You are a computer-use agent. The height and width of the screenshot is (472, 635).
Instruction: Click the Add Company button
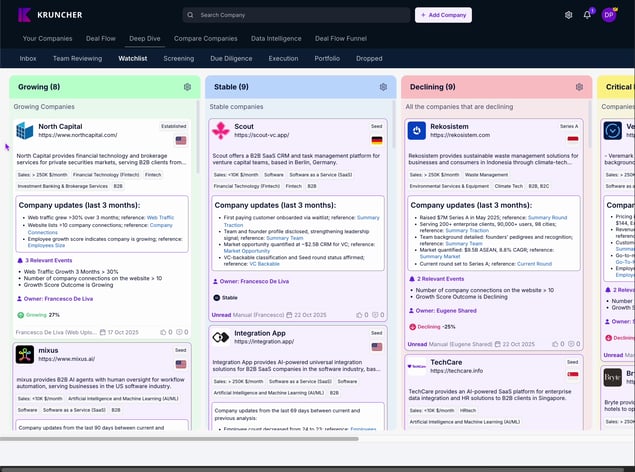coord(443,15)
